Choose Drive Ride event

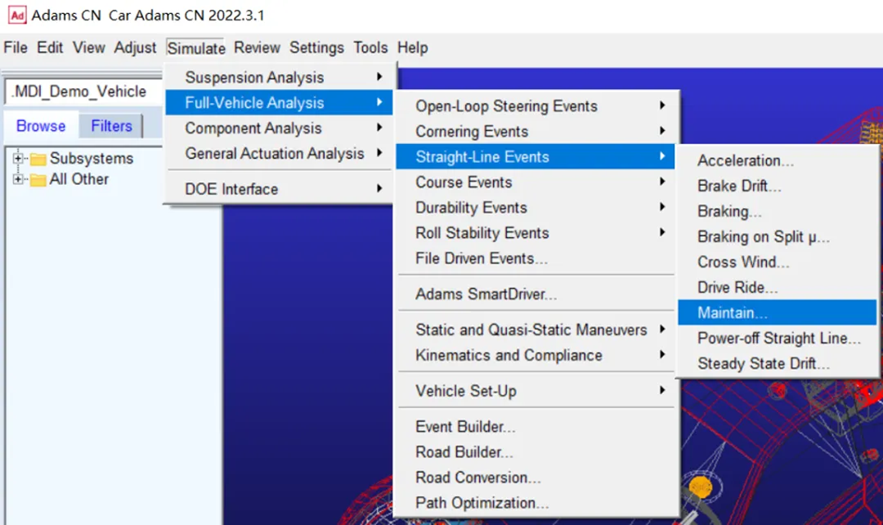click(778, 287)
